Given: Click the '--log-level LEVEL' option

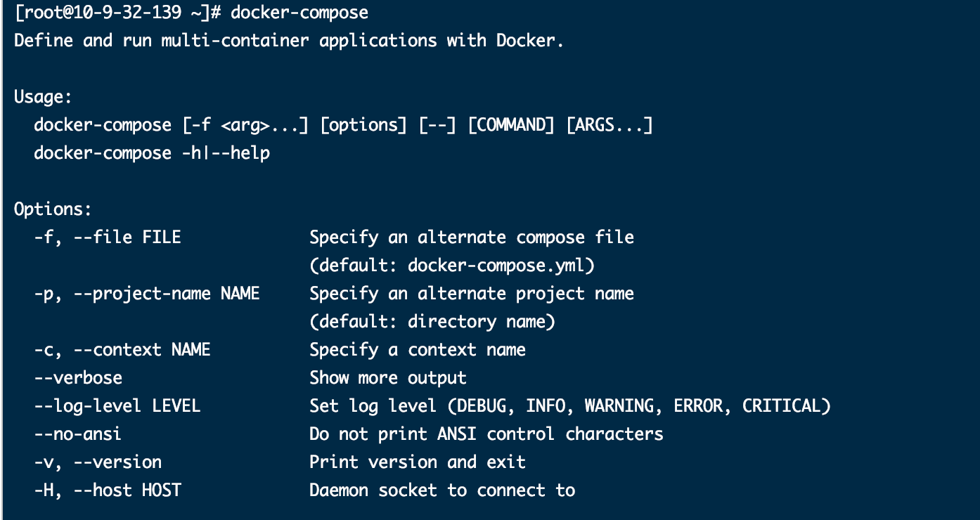Looking at the screenshot, I should pos(117,406).
